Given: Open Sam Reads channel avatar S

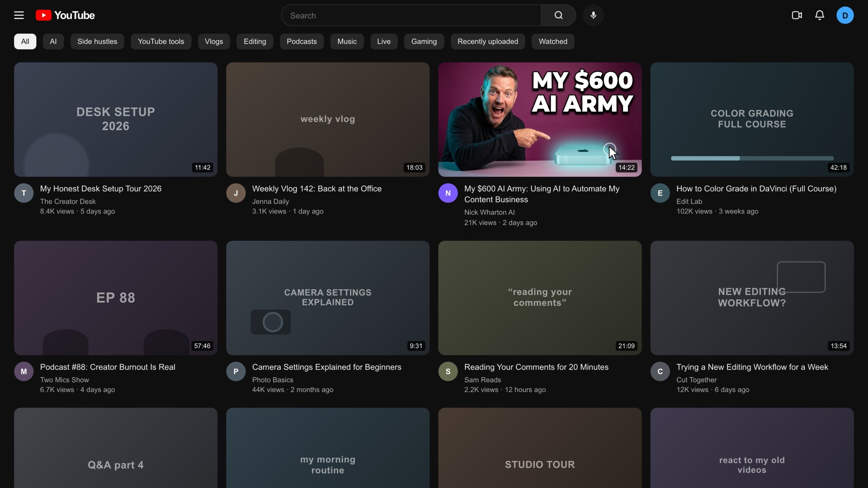Looking at the screenshot, I should [x=448, y=371].
